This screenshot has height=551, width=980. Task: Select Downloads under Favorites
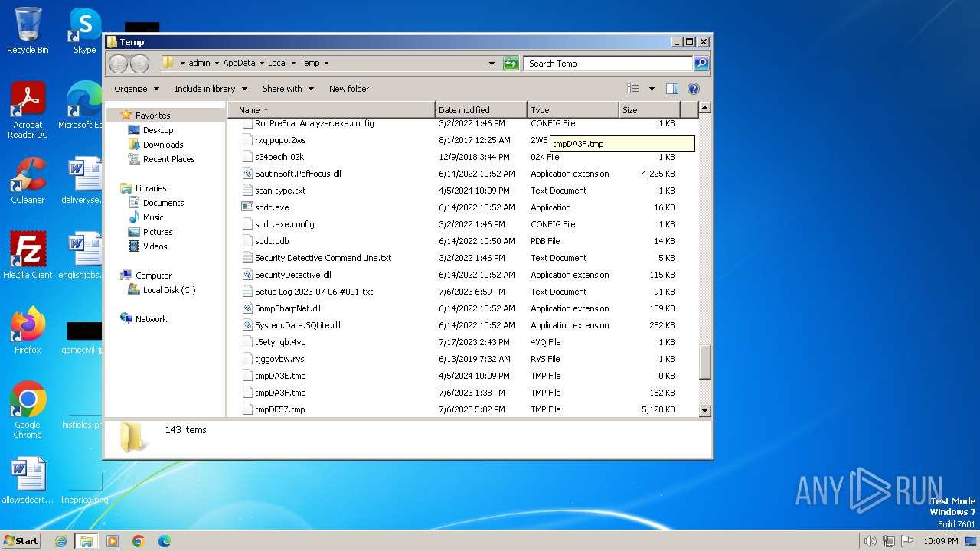point(163,145)
